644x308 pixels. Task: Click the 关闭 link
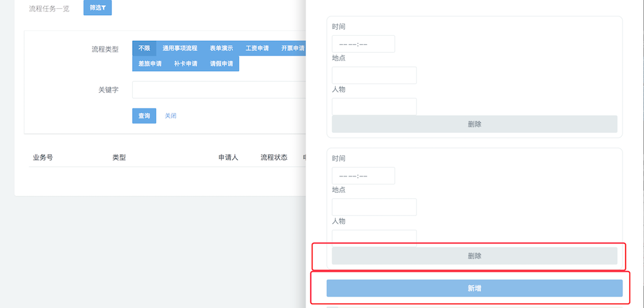tap(170, 116)
